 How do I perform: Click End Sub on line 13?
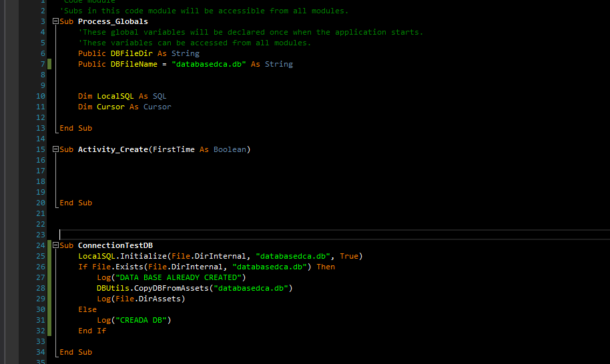pos(75,128)
